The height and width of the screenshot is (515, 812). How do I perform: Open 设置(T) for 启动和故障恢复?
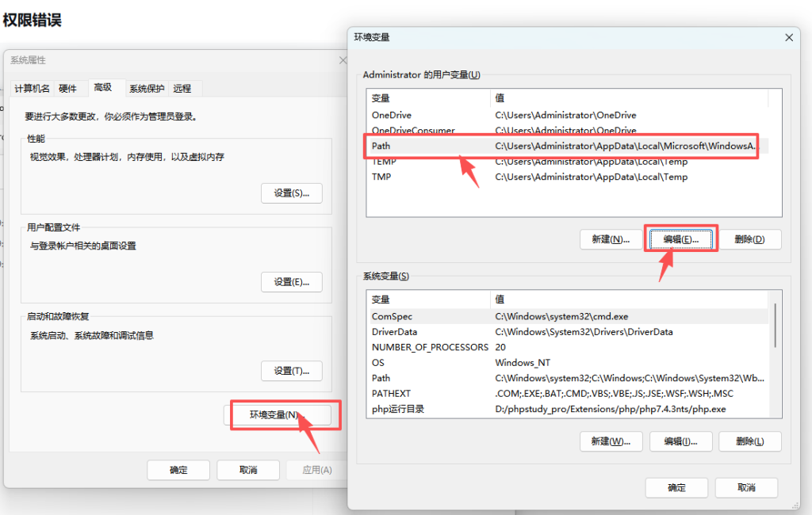coord(291,370)
